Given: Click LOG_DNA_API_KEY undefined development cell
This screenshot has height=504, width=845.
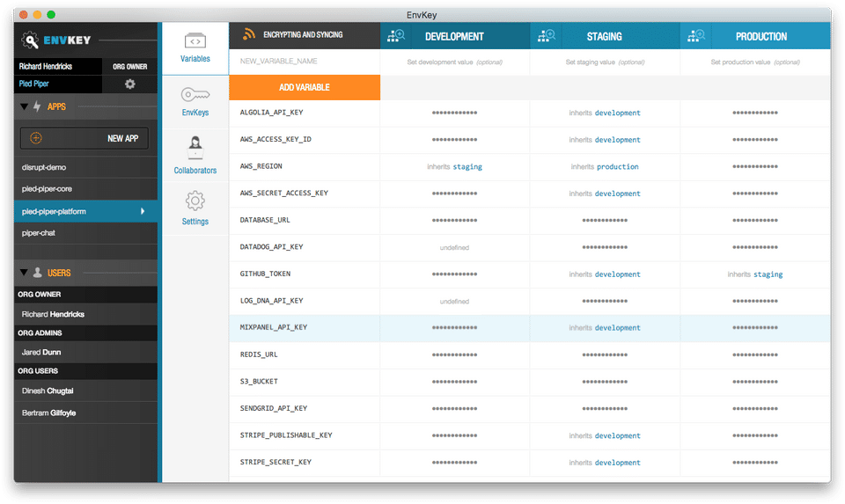Looking at the screenshot, I should 454,302.
